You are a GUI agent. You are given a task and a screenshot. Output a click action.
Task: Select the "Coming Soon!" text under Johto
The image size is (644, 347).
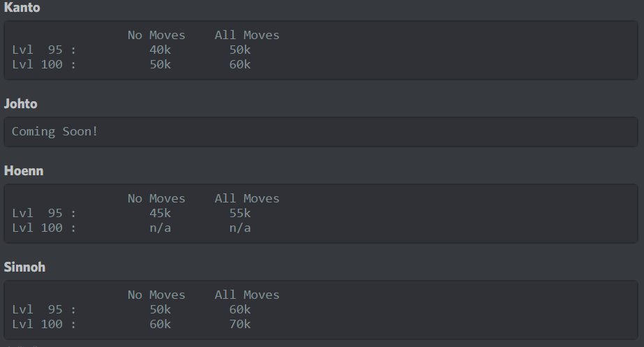55,131
